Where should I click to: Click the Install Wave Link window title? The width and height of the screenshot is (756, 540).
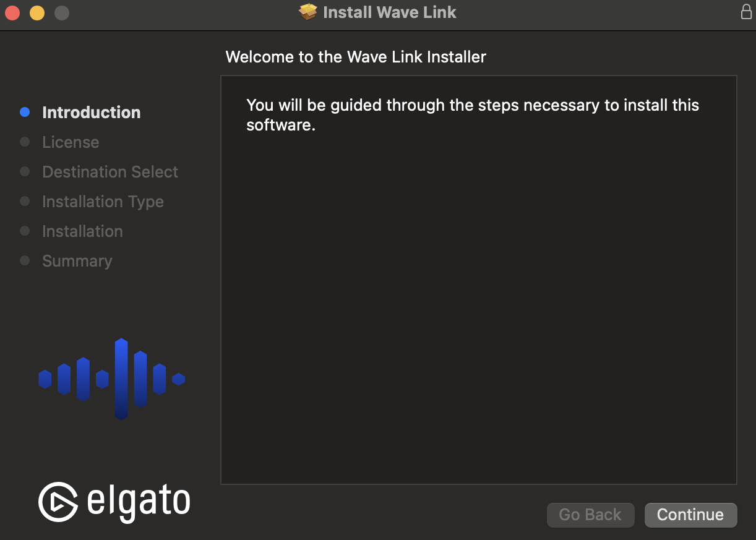coord(389,12)
